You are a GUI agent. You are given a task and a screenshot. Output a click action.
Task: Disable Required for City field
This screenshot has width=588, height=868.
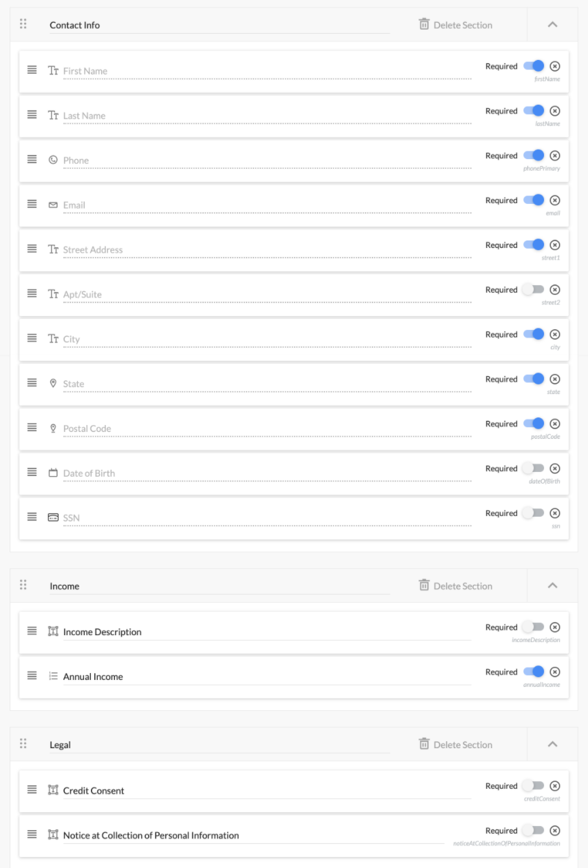(534, 335)
